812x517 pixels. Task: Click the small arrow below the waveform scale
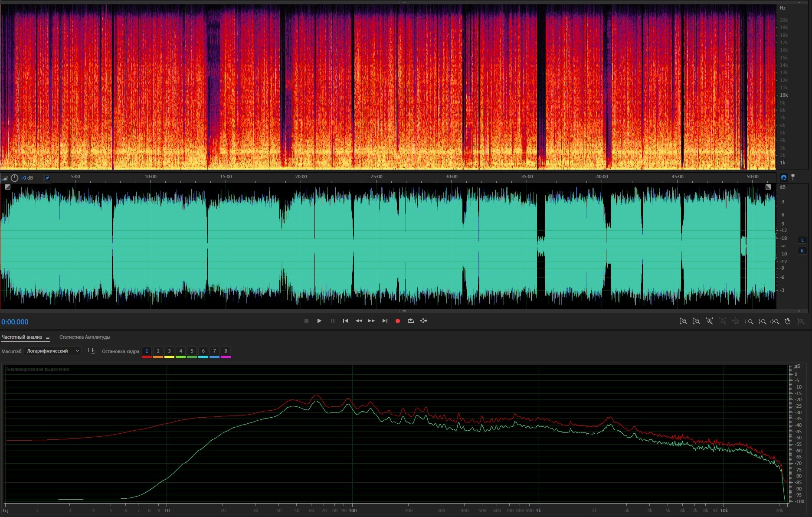tap(799, 311)
